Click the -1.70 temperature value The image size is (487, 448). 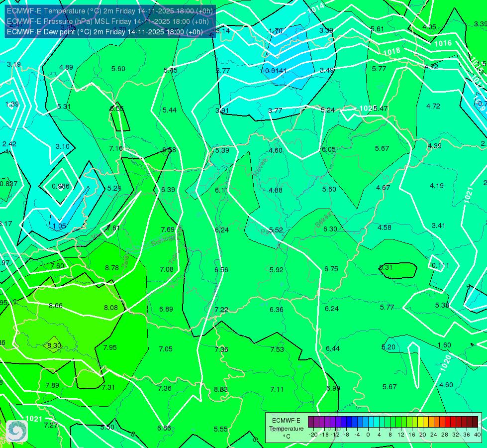tap(275, 31)
